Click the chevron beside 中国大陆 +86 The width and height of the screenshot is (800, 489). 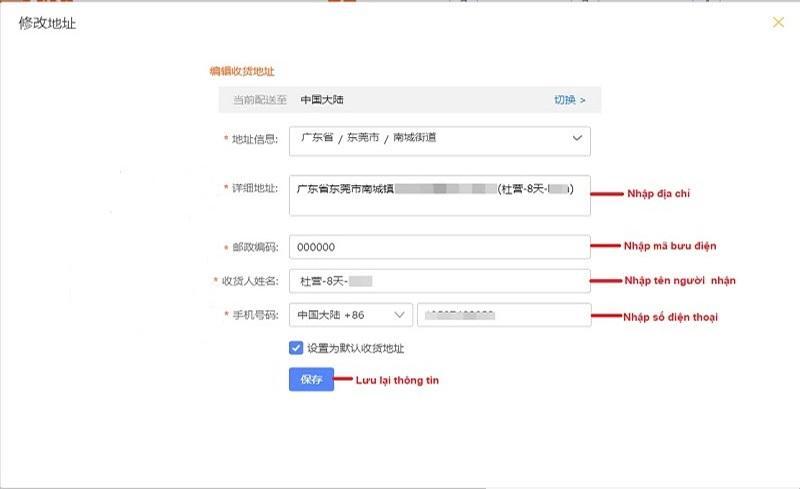pyautogui.click(x=399, y=315)
